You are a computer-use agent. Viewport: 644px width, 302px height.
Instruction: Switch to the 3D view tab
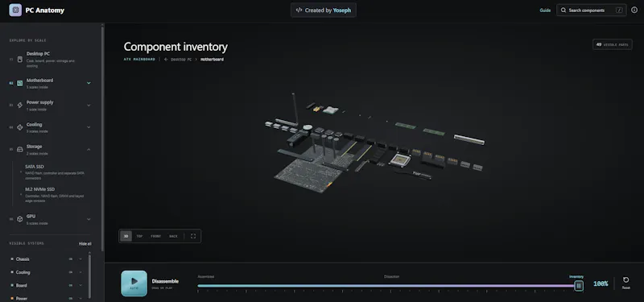[x=126, y=236]
